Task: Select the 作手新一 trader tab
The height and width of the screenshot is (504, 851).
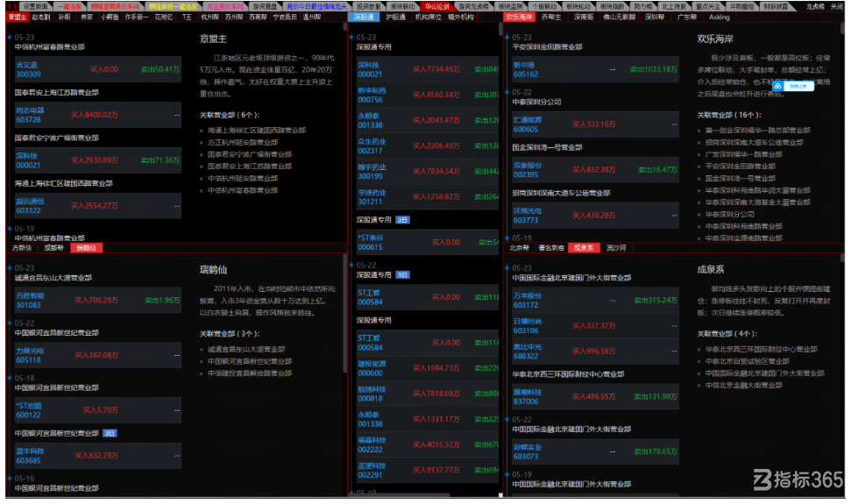Action: [137, 17]
